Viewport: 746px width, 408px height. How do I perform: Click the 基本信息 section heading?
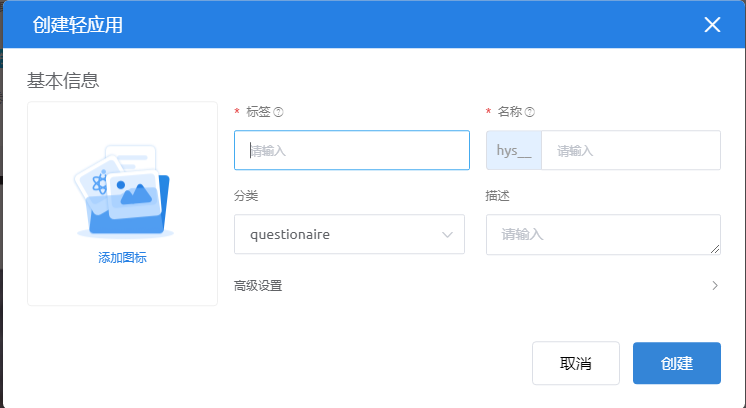click(x=62, y=80)
